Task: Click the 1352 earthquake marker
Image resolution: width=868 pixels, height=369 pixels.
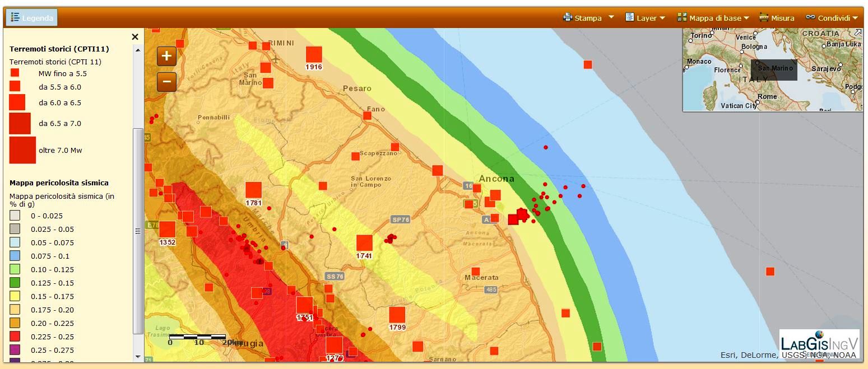Action: (167, 230)
